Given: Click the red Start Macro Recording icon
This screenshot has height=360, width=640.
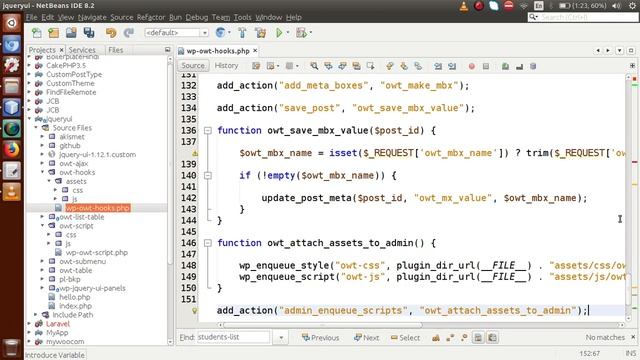Looking at the screenshot, I should click(x=471, y=66).
